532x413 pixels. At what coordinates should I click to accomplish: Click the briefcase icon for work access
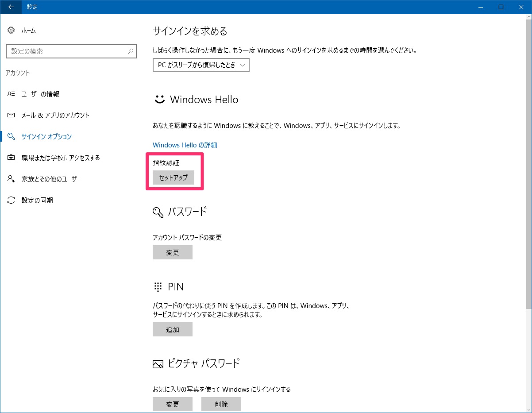coord(12,158)
